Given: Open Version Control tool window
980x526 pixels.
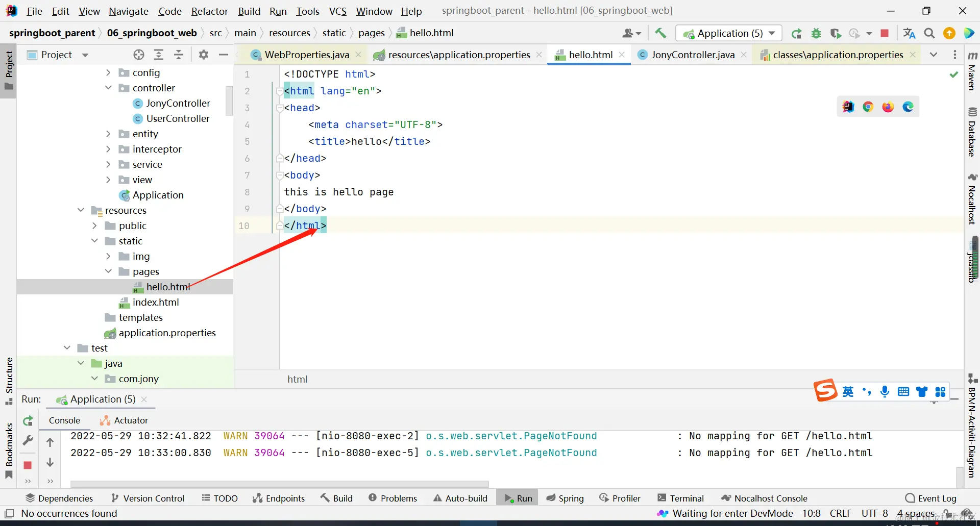Looking at the screenshot, I should (148, 498).
